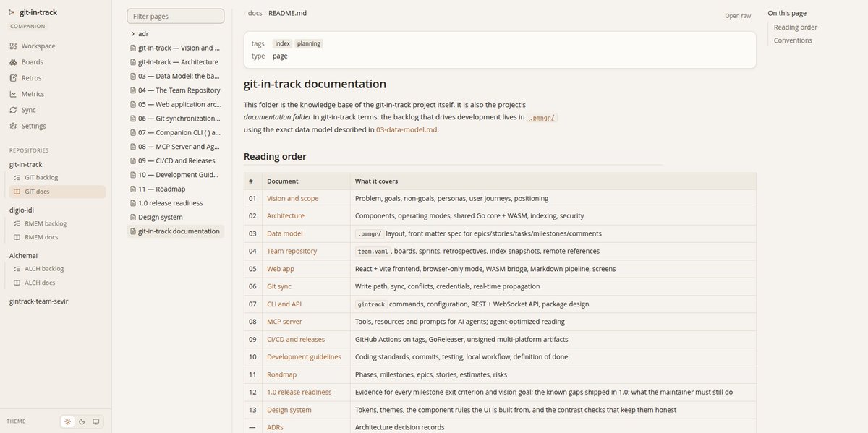This screenshot has width=868, height=433.
Task: Jump to Conventions under On this page
Action: click(793, 40)
